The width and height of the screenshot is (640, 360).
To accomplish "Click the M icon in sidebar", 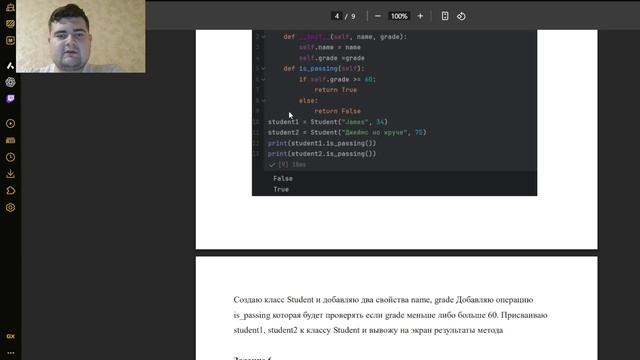I will [x=11, y=40].
